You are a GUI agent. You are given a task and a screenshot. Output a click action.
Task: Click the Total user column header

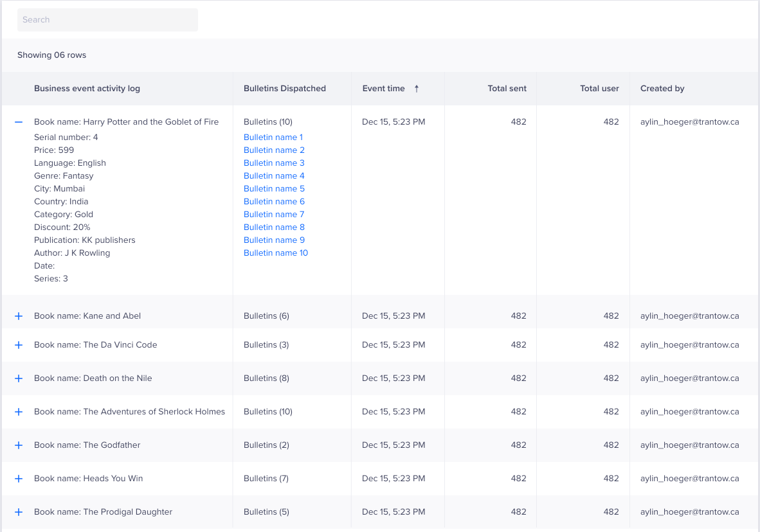[599, 88]
